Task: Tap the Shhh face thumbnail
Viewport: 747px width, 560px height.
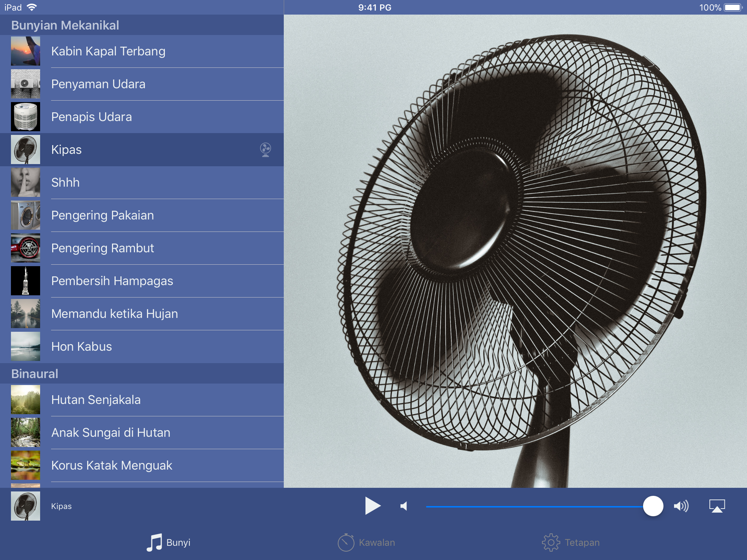Action: [x=26, y=182]
